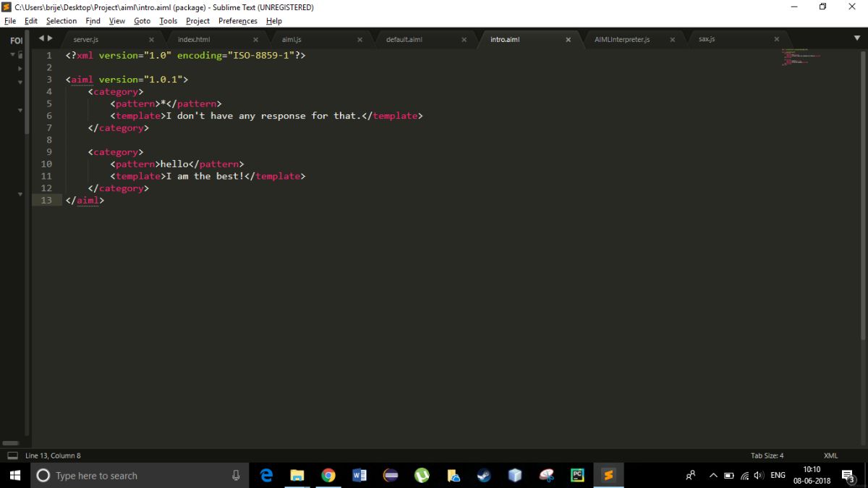The width and height of the screenshot is (868, 488).
Task: Click the Sublime Text taskbar icon
Action: coord(608,476)
